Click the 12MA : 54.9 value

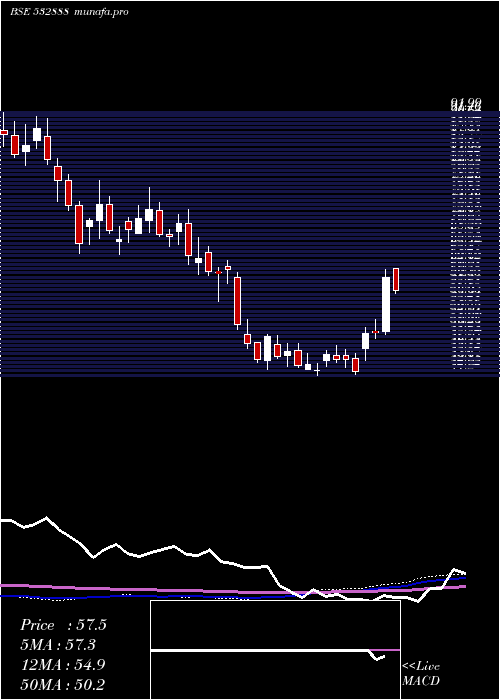tap(63, 665)
